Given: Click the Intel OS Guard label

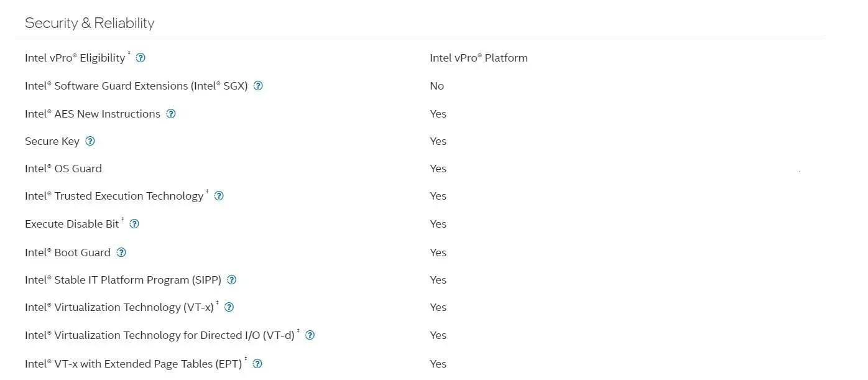Looking at the screenshot, I should (63, 169).
